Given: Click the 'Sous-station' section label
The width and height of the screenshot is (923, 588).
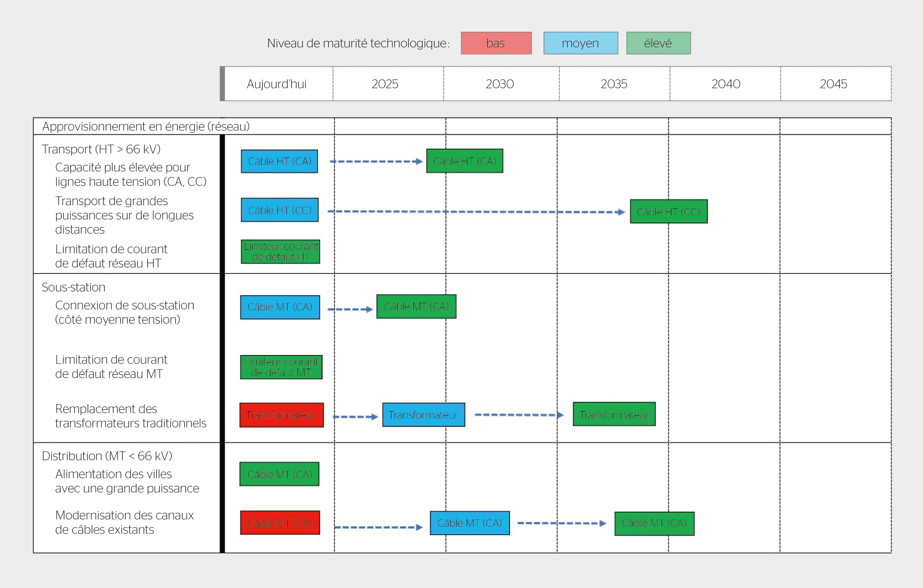Looking at the screenshot, I should tap(73, 287).
